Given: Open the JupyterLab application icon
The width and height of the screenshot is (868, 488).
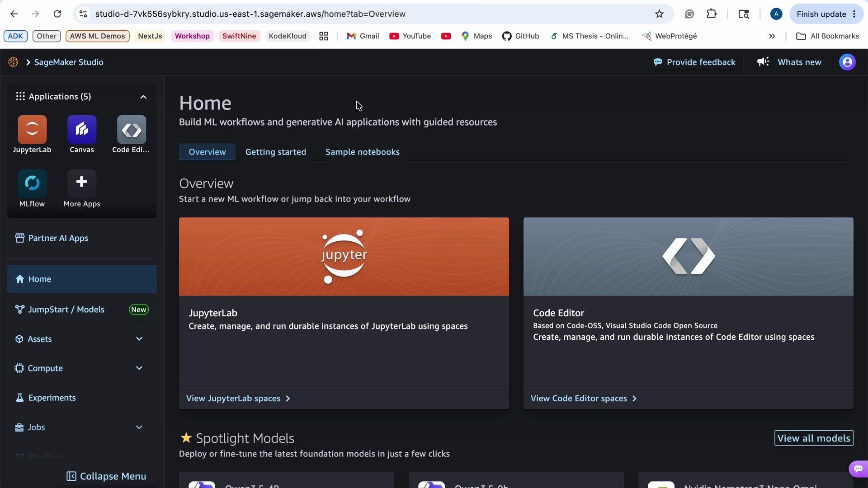Looking at the screenshot, I should point(32,130).
